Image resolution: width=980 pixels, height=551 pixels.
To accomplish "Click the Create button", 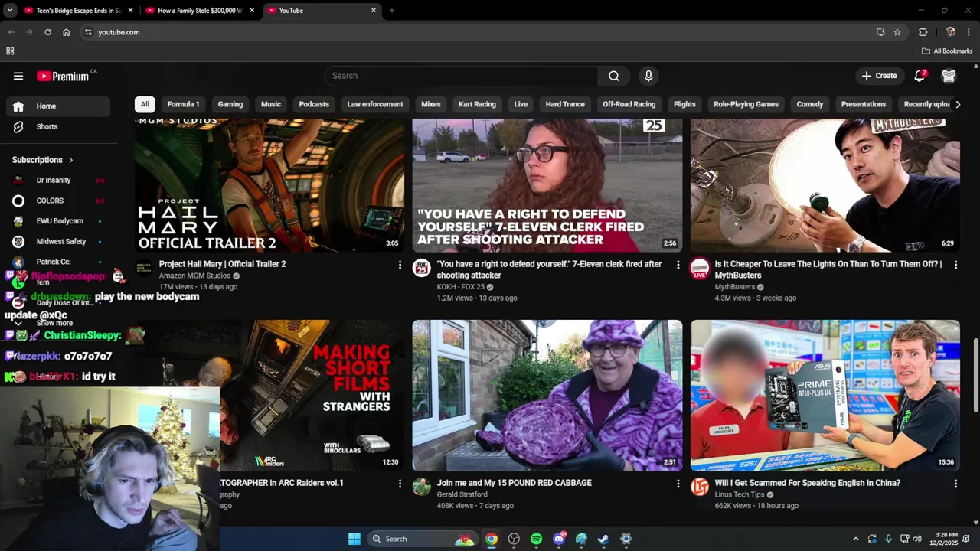I will pos(879,76).
